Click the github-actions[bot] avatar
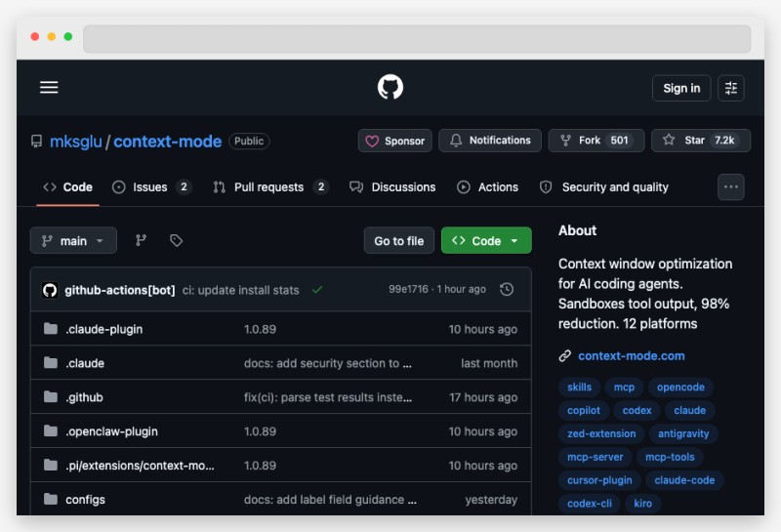The width and height of the screenshot is (781, 532). tap(50, 290)
